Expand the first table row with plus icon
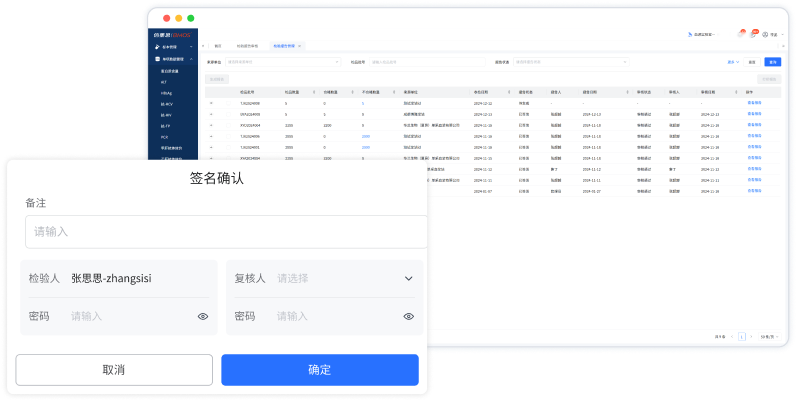The image size is (797, 402). pos(211,102)
